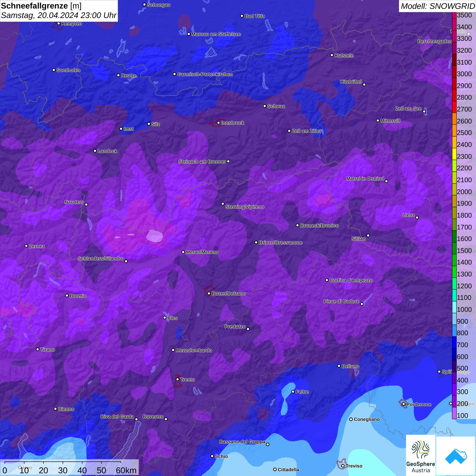This screenshot has width=476, height=476.
Task: Click the cyan 1000 m legend swatch
Action: click(x=454, y=307)
